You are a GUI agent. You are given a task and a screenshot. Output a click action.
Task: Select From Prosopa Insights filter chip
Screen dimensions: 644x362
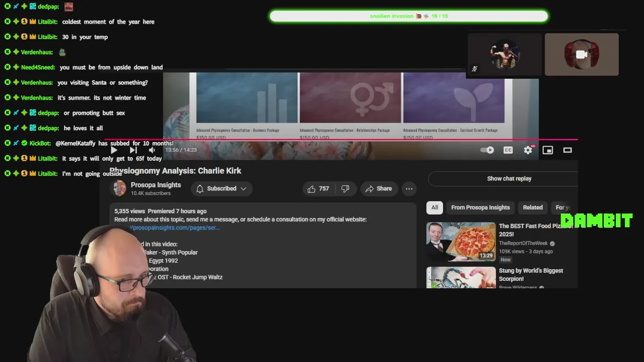[x=480, y=208]
